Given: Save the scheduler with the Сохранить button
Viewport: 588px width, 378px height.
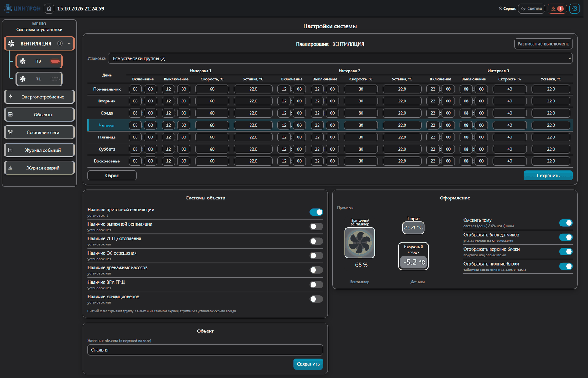Looking at the screenshot, I should tap(548, 176).
